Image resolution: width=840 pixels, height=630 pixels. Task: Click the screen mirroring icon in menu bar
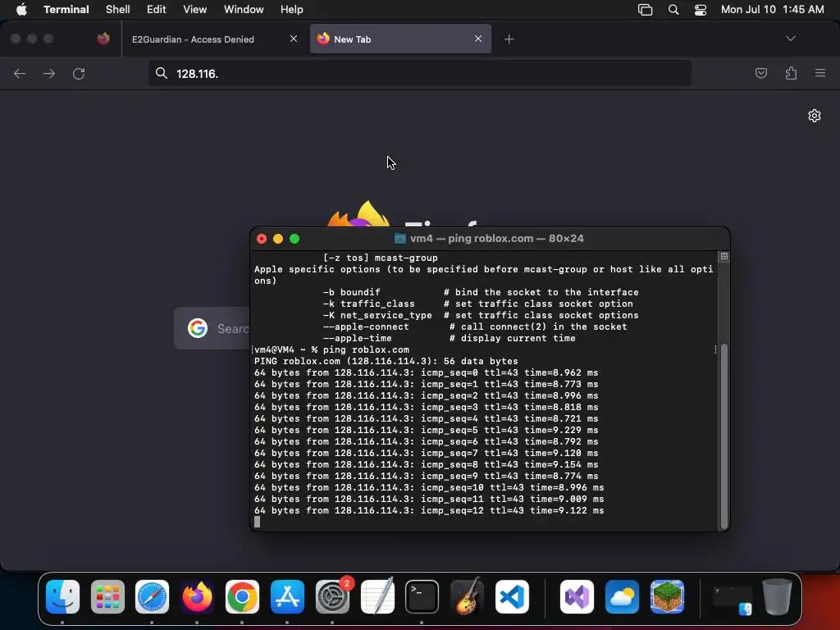pos(645,10)
